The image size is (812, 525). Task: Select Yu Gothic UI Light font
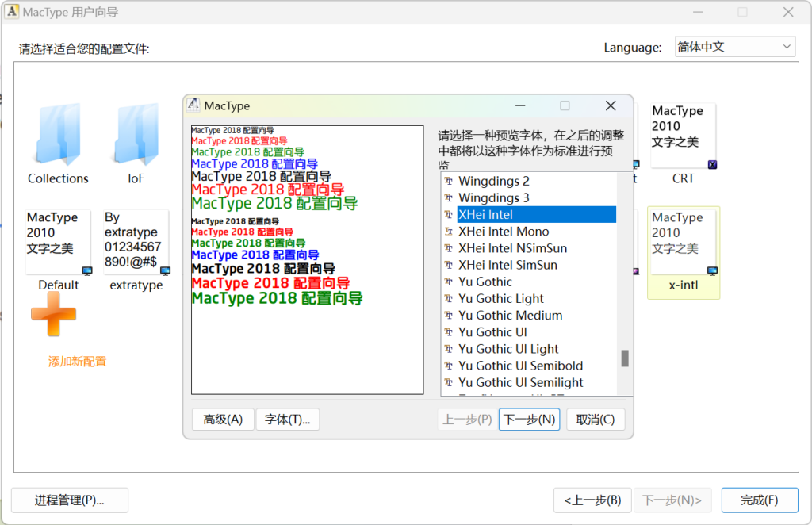click(x=508, y=349)
